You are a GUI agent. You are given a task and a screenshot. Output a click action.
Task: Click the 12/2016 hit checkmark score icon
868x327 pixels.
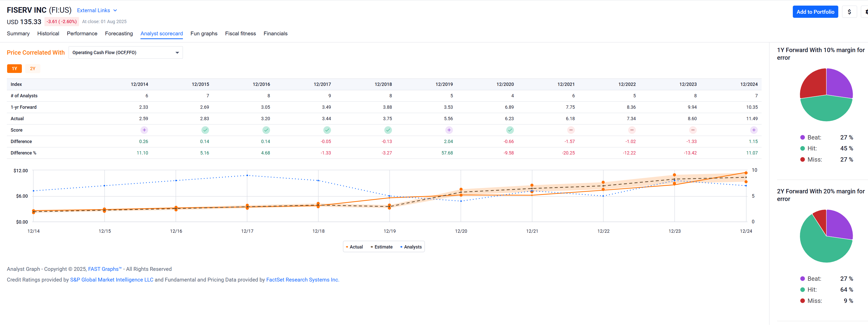pyautogui.click(x=266, y=130)
